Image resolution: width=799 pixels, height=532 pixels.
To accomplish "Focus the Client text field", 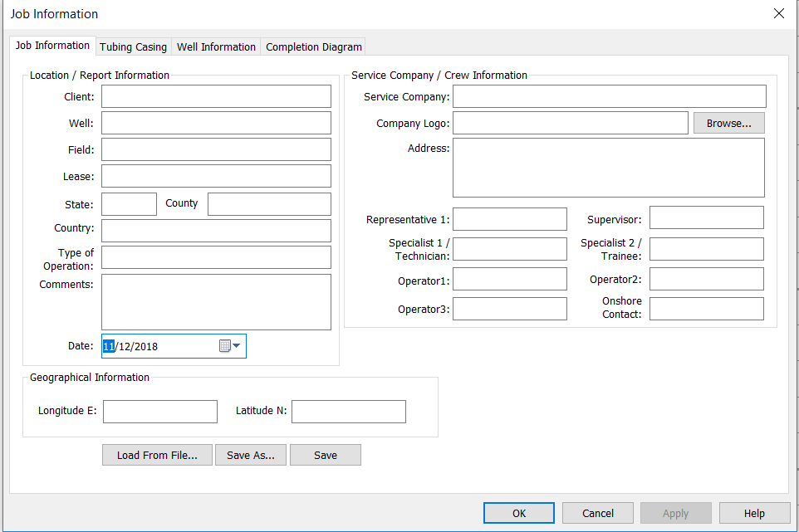I will point(216,96).
